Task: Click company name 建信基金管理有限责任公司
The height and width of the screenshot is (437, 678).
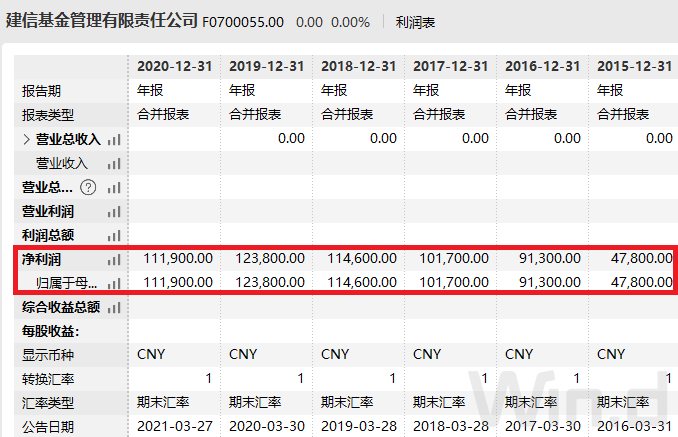Action: point(102,20)
